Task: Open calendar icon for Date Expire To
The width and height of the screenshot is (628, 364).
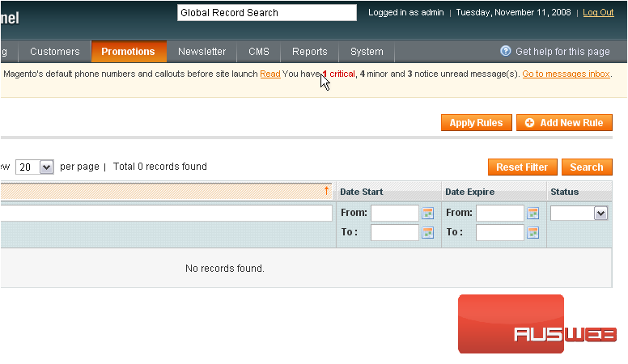Action: click(533, 233)
